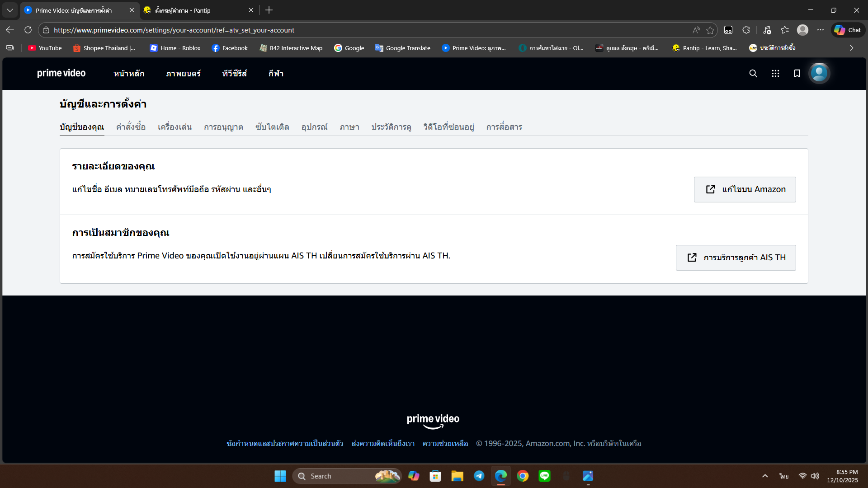Open the apps grid menu icon
This screenshot has height=488, width=868.
click(x=775, y=74)
